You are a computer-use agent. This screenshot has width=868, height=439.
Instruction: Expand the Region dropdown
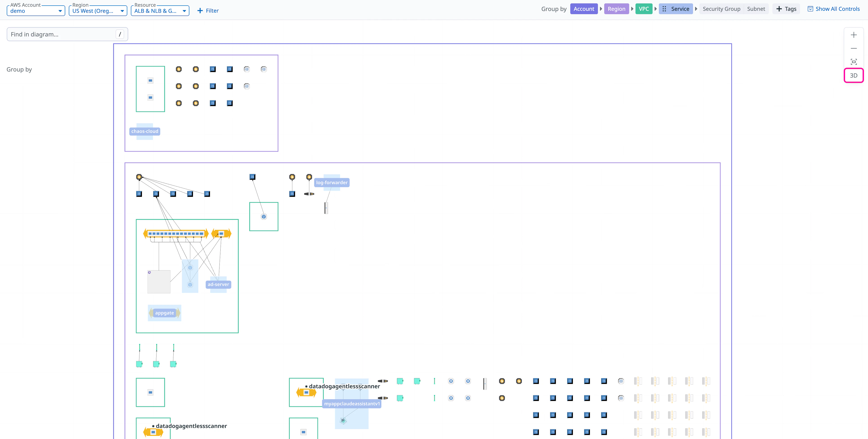[98, 11]
